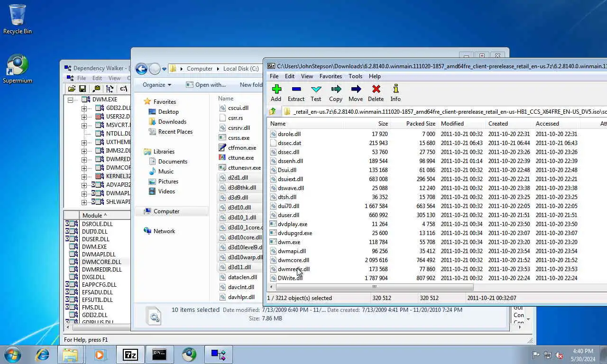Click the 7-Zip address path field
The width and height of the screenshot is (607, 364).
pos(445,112)
